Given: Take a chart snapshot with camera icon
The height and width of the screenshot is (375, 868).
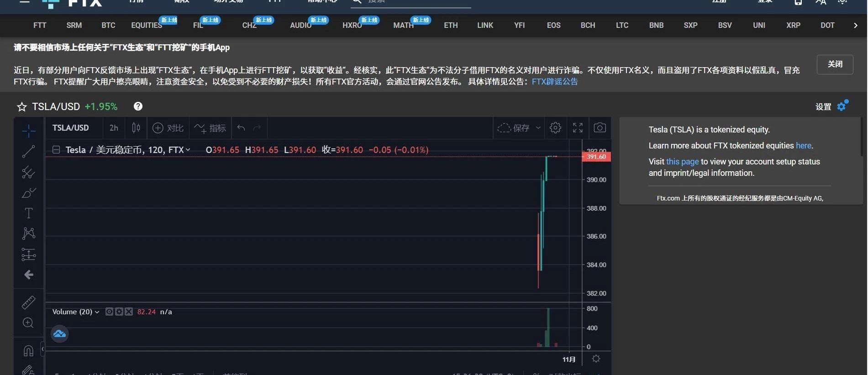Looking at the screenshot, I should click(600, 128).
